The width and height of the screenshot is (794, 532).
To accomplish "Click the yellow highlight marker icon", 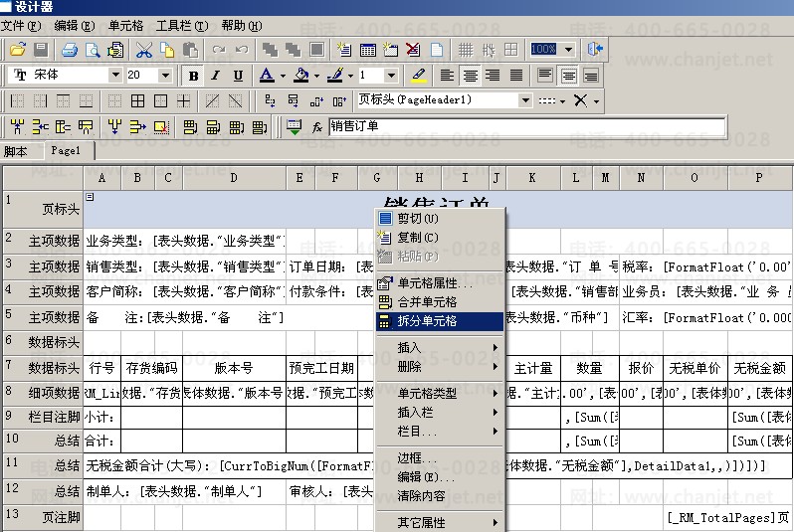I will 418,76.
